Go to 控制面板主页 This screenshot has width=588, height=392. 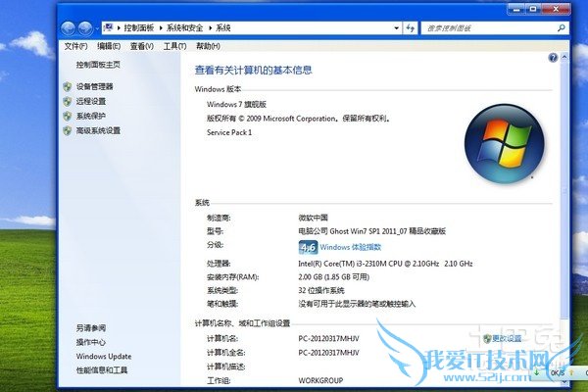98,65
